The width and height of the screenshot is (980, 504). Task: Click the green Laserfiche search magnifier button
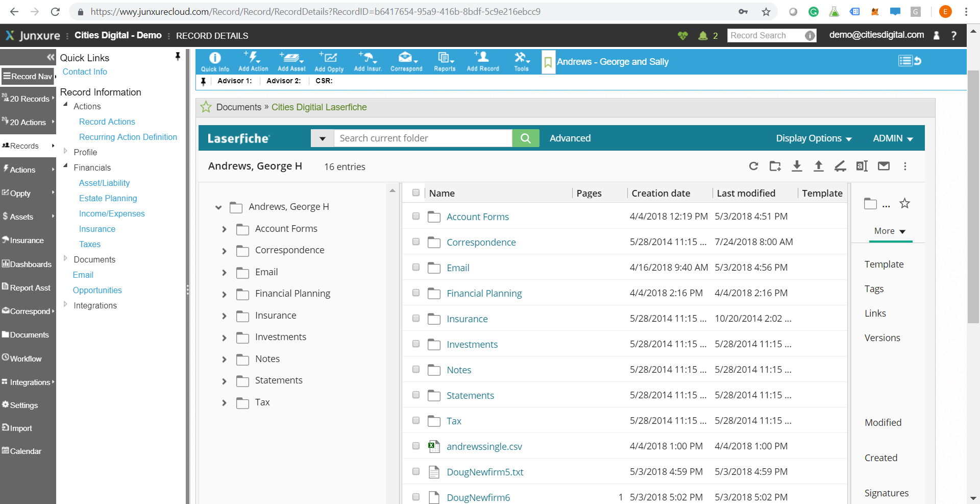click(526, 138)
